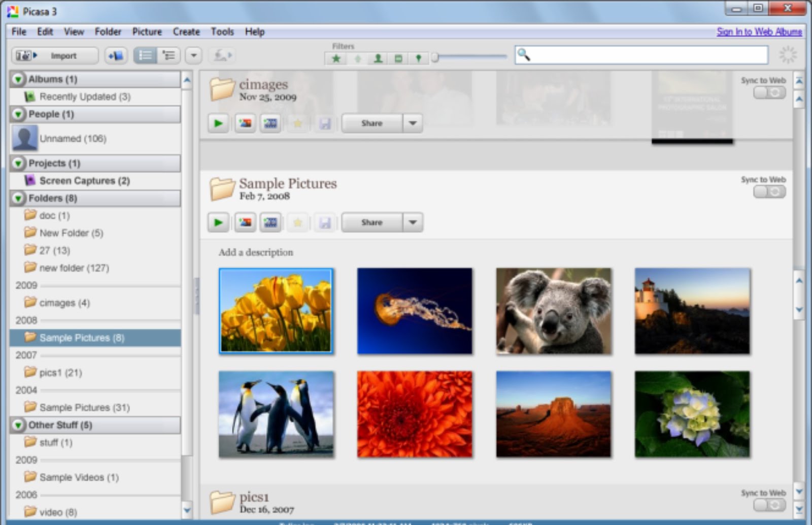Switch to flat folder view in the library

coord(146,56)
